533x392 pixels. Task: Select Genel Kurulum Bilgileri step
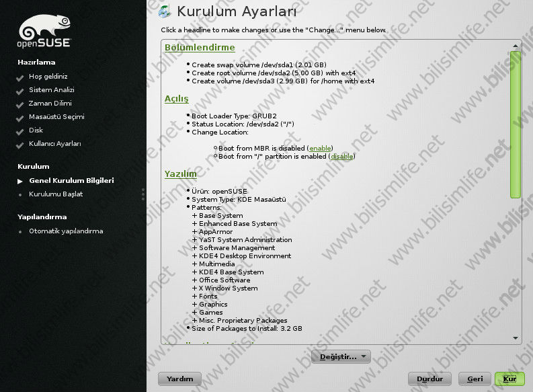[71, 180]
